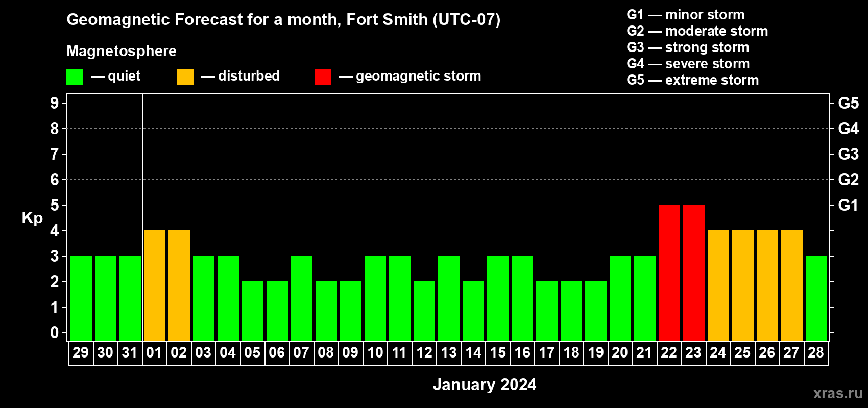This screenshot has width=868, height=408.
Task: Click the 'G3 — strong storm' legend entry
Action: point(688,47)
